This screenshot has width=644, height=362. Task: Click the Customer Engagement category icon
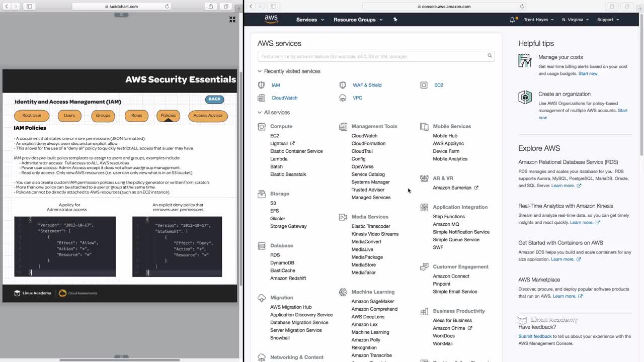click(x=424, y=267)
